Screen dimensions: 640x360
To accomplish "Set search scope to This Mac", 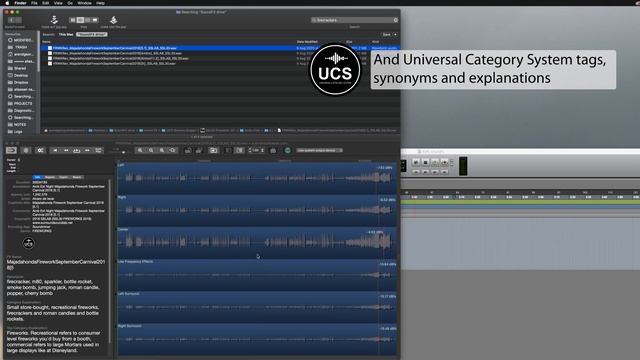I will [x=66, y=35].
